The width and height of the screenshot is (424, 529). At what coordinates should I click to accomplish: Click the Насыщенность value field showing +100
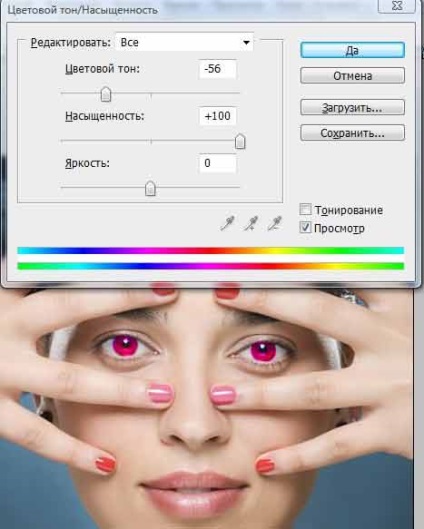[x=218, y=116]
